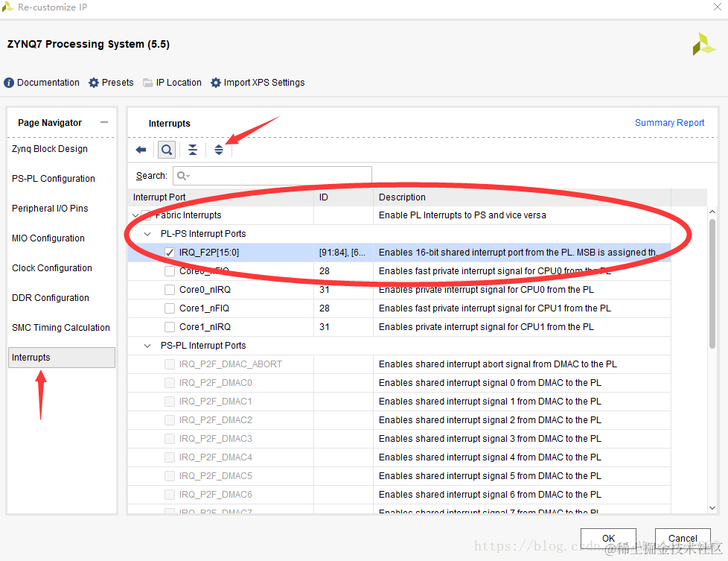Click the Presets label
Viewport: 728px width, 561px height.
tap(118, 82)
